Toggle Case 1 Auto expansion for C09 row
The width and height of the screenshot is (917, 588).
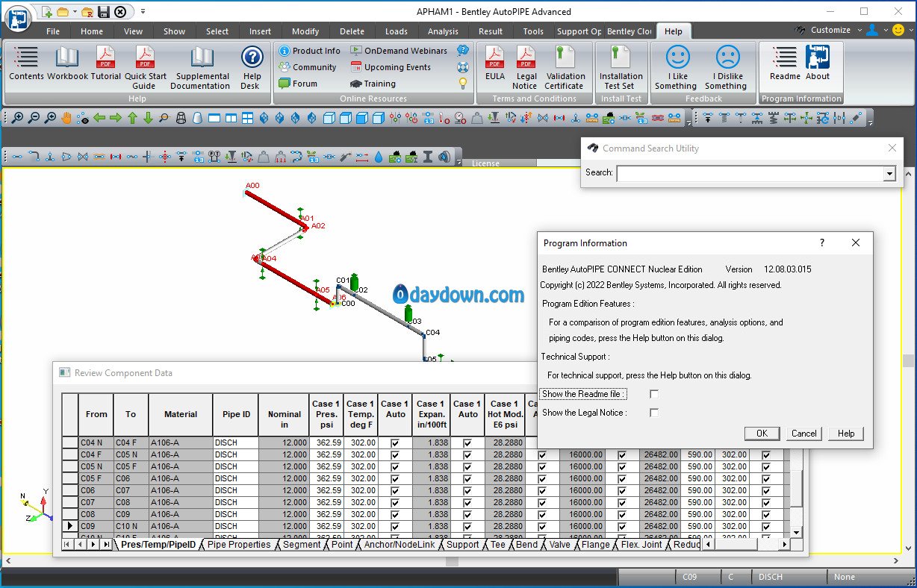coord(467,526)
